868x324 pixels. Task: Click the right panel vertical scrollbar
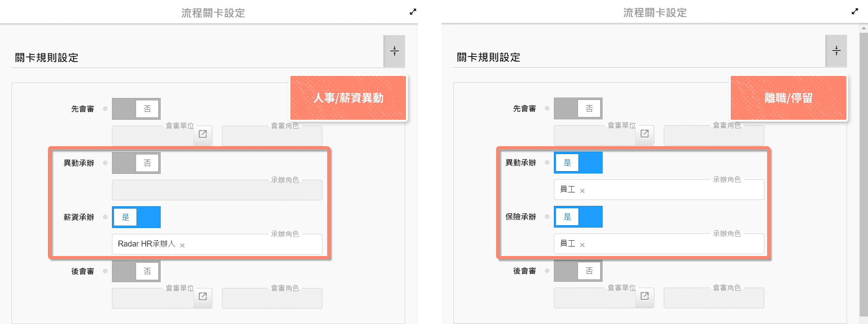coord(863,174)
